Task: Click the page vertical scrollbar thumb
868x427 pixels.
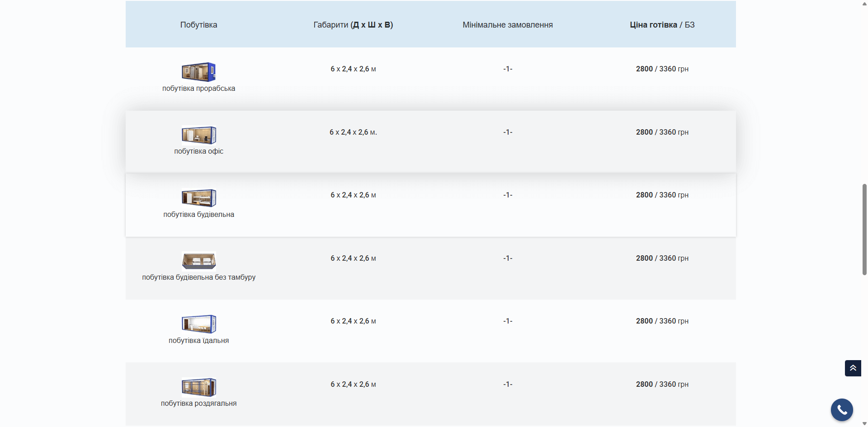Action: [x=864, y=229]
